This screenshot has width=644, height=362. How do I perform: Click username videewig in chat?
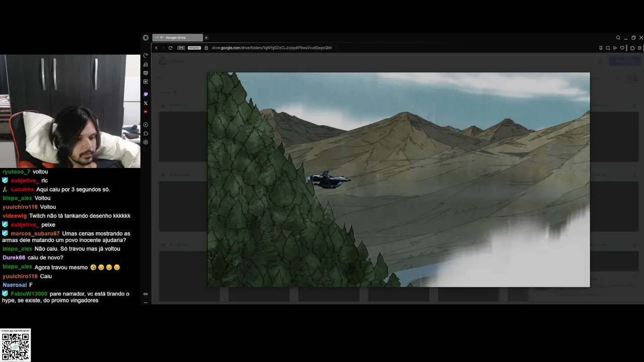[15, 216]
